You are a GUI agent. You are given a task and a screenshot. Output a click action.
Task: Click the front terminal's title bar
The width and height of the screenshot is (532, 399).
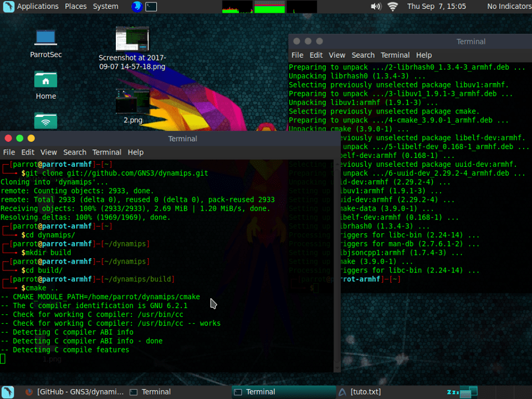coord(170,139)
